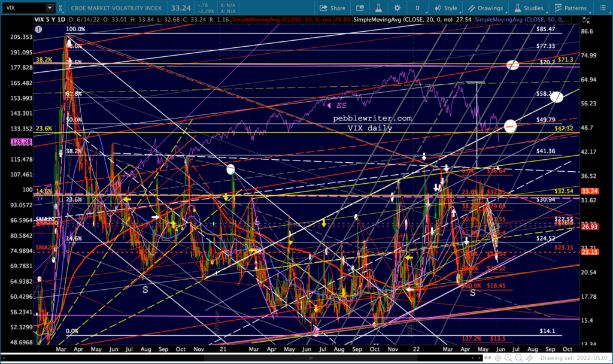
Task: Open the list menu icon at the toolbar's right end
Action: coord(603,8)
